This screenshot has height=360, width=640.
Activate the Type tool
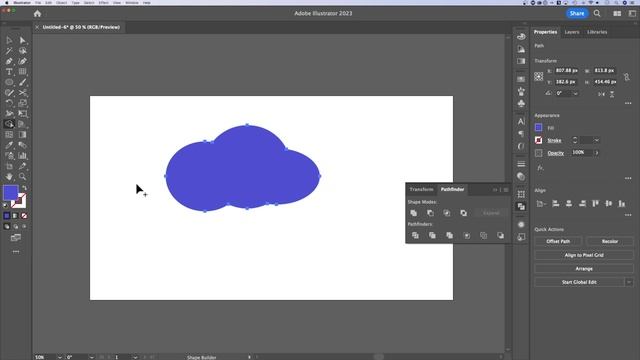coord(9,72)
